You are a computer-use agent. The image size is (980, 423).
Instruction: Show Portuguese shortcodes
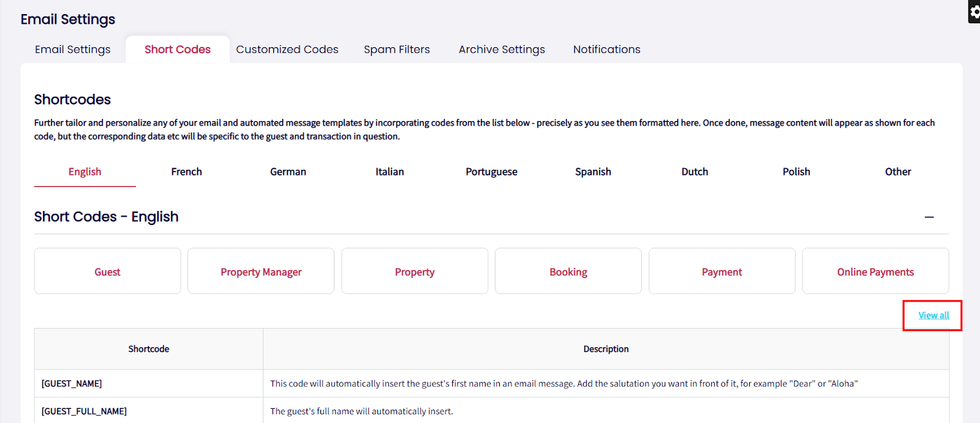click(x=491, y=172)
